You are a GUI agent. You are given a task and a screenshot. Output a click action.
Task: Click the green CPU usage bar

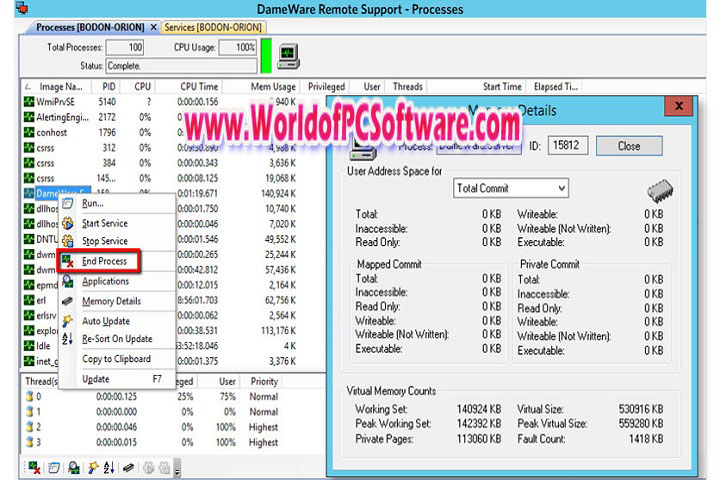266,56
